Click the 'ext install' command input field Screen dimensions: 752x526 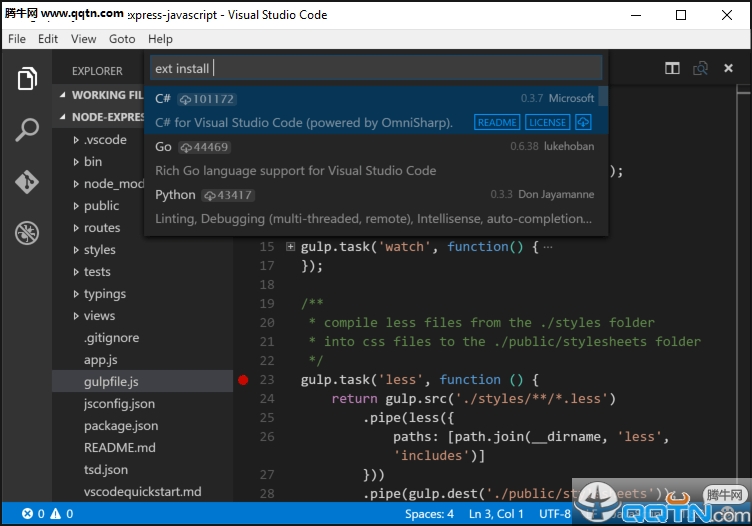pos(375,68)
